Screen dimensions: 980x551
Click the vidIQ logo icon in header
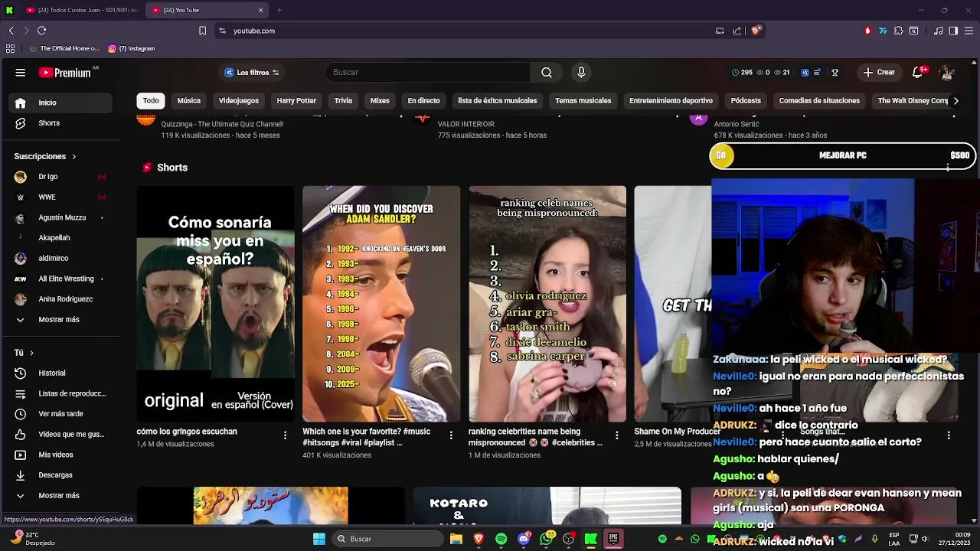[x=805, y=73]
